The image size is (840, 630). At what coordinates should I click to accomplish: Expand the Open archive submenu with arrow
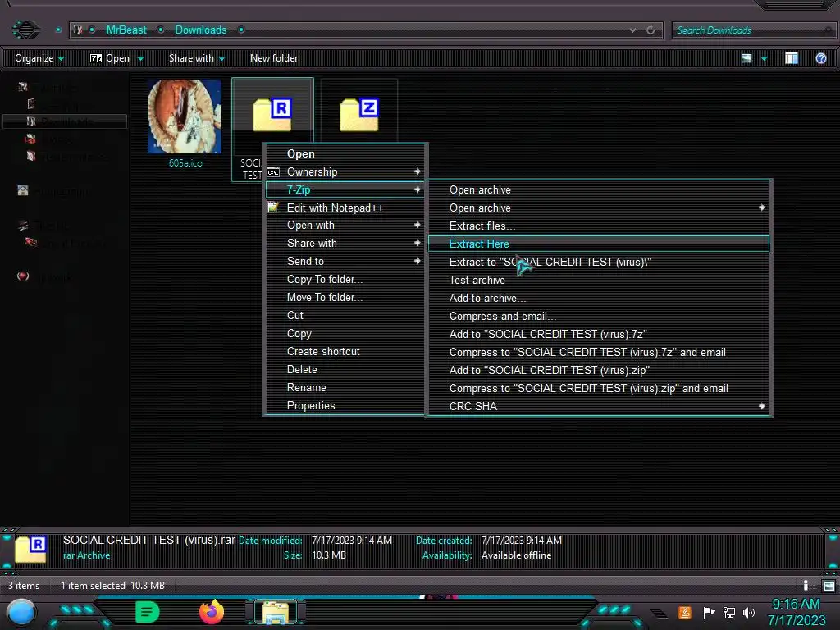(x=599, y=208)
